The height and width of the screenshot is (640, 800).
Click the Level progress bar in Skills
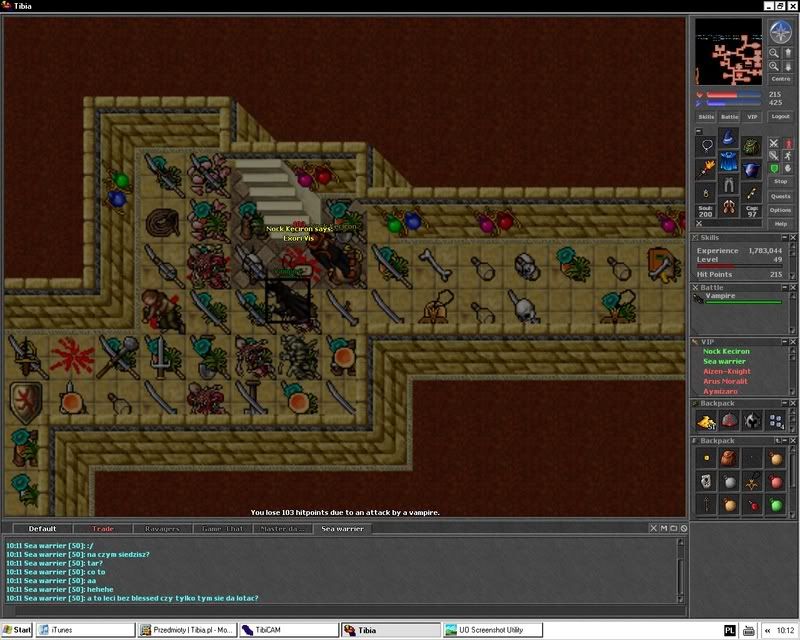tap(739, 266)
